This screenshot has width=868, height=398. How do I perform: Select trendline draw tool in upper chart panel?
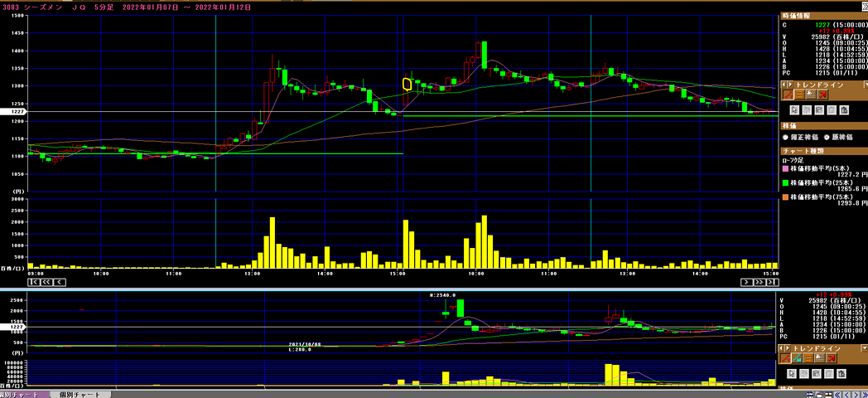coord(788,95)
